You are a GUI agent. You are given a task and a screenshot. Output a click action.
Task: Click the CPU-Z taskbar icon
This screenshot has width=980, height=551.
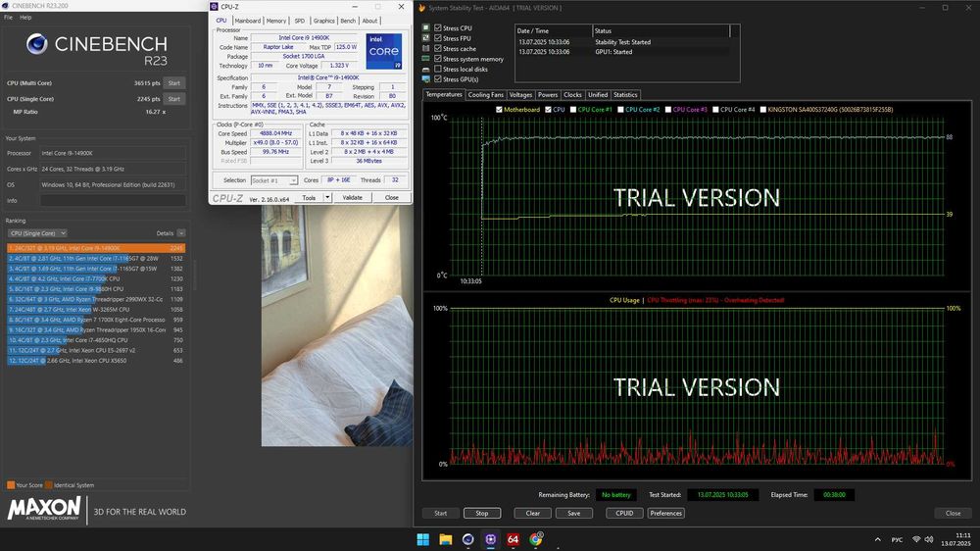click(x=491, y=539)
